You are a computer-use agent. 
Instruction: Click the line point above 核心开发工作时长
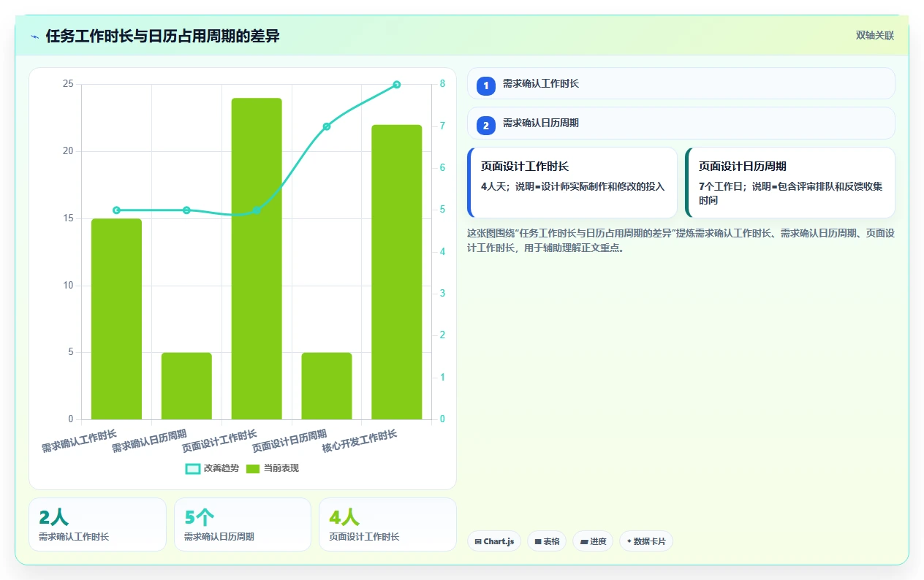point(397,85)
